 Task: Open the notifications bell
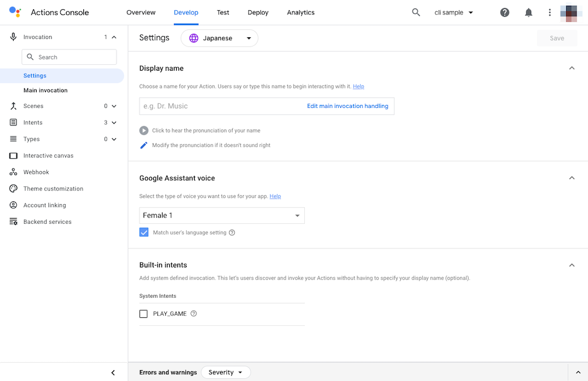[x=529, y=13]
